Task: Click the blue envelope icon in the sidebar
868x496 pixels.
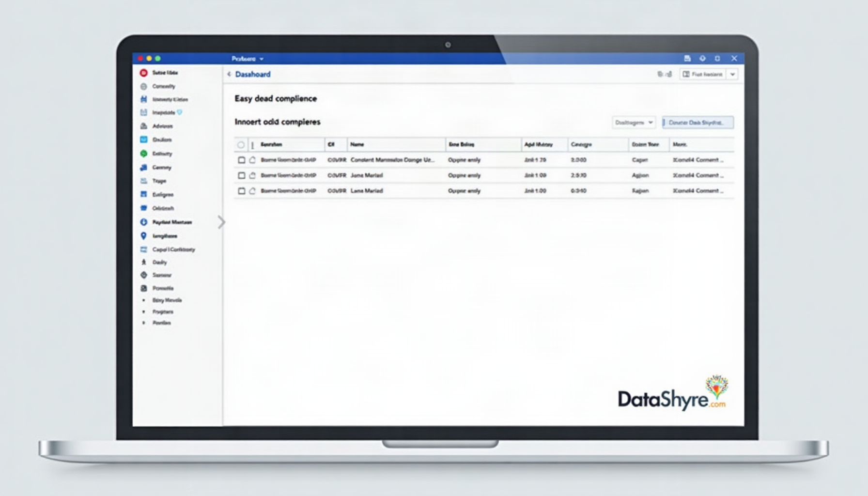Action: pos(143,139)
